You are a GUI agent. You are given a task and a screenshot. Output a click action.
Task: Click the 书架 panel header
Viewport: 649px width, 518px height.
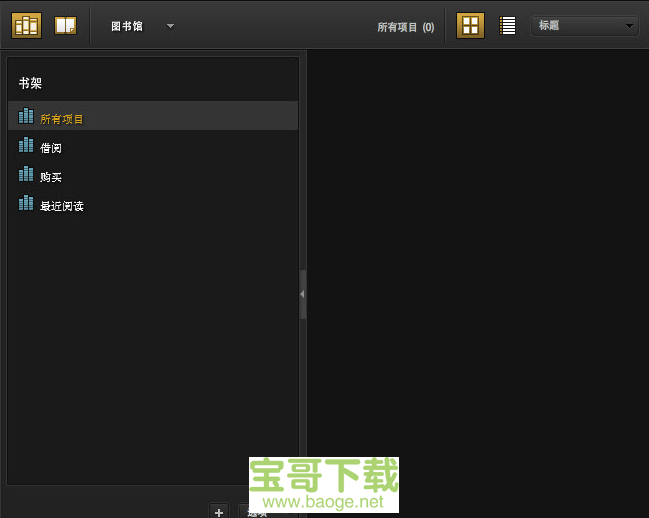(x=30, y=83)
